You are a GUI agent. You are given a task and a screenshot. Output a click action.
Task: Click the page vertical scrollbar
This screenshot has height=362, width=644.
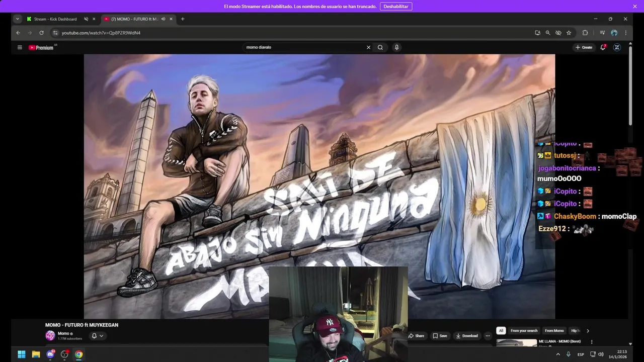(630, 85)
